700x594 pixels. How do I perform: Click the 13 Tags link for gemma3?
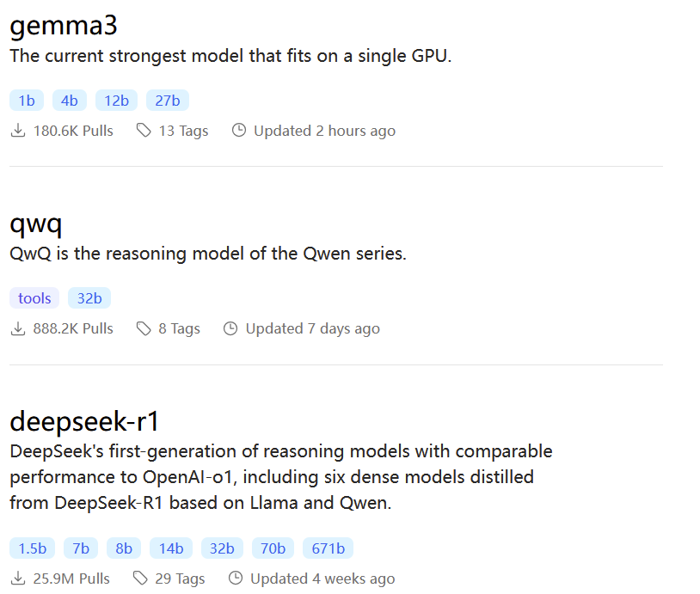coord(183,130)
